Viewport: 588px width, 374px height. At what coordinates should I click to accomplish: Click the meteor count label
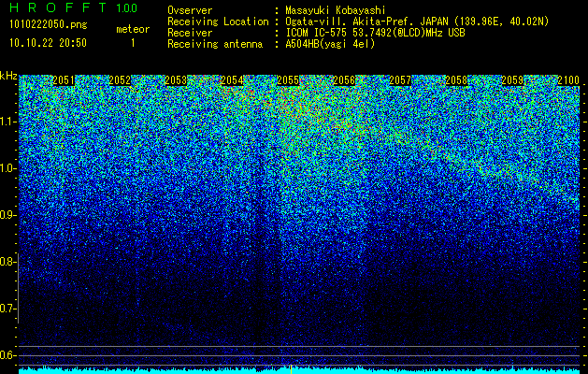[133, 29]
